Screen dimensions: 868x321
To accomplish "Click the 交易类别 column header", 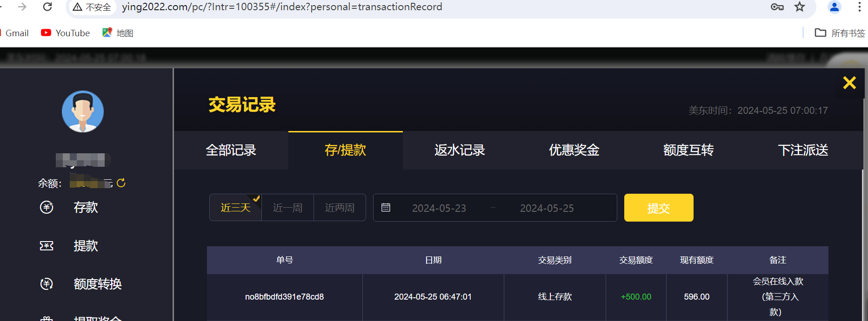I will click(x=555, y=260).
